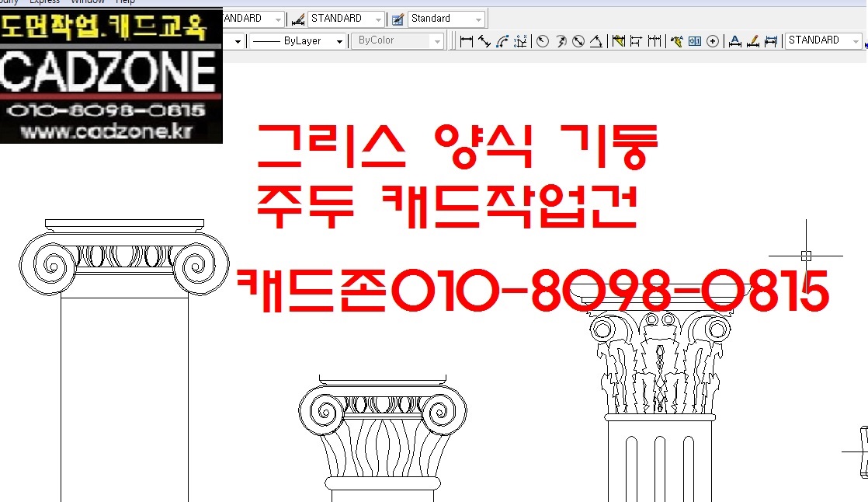
Task: Open the Window menu
Action: click(88, 2)
